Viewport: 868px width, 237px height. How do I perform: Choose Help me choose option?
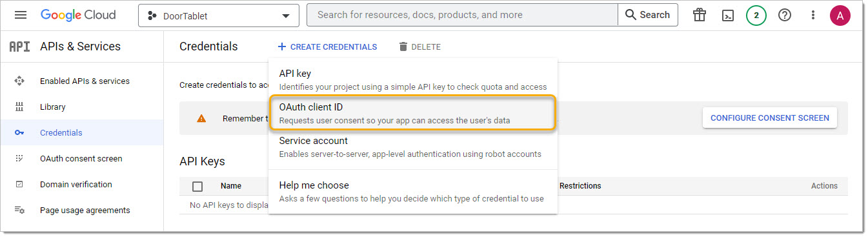tap(412, 191)
